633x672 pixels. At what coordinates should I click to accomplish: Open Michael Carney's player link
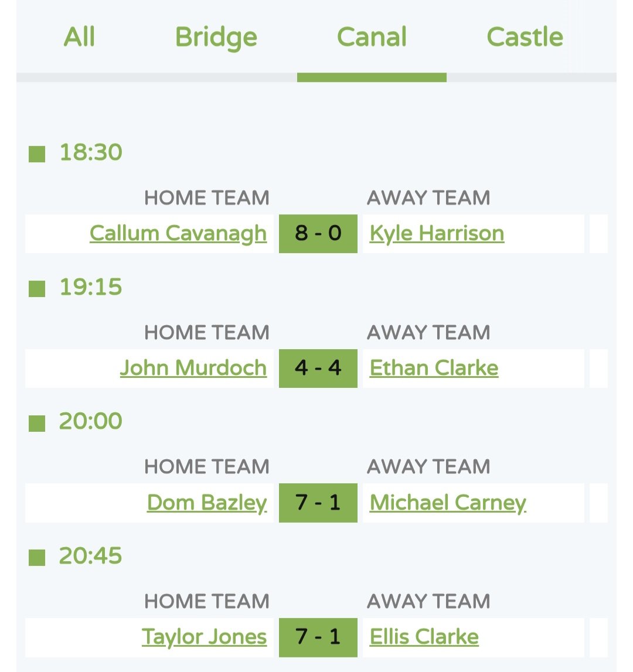point(448,503)
